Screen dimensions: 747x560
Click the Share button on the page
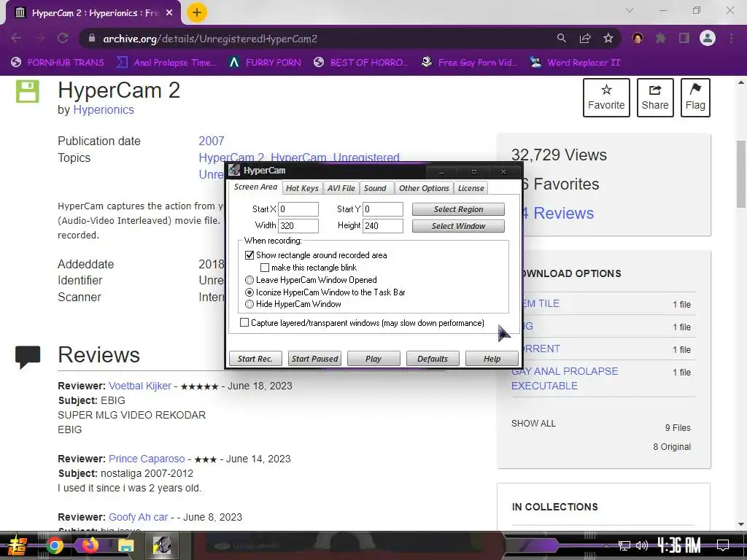[655, 98]
